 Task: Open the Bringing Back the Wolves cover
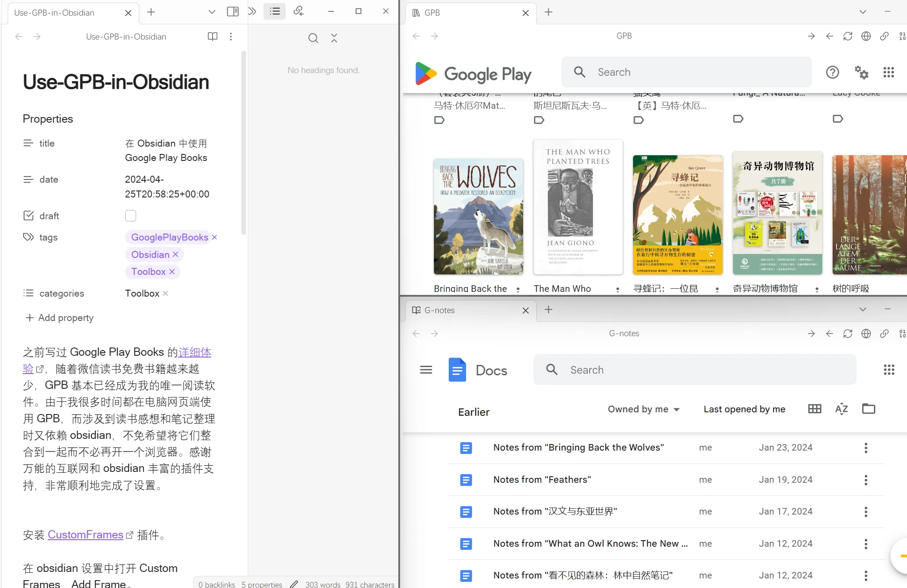point(478,216)
